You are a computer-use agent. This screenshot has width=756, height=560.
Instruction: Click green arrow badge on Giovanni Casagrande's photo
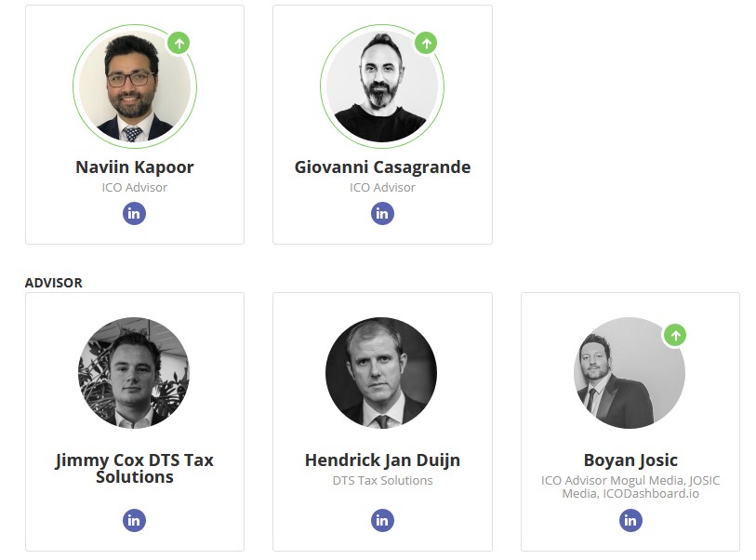coord(426,44)
